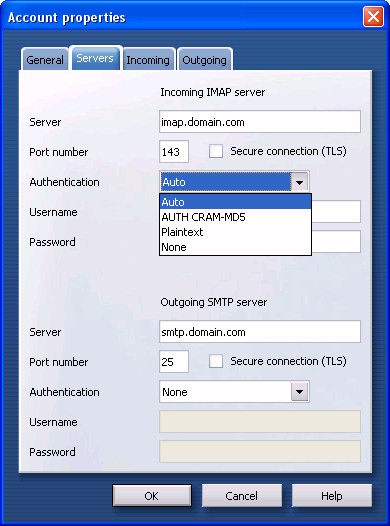Enable Secure connection (TLS) for SMTP
This screenshot has width=390, height=526.
click(216, 361)
